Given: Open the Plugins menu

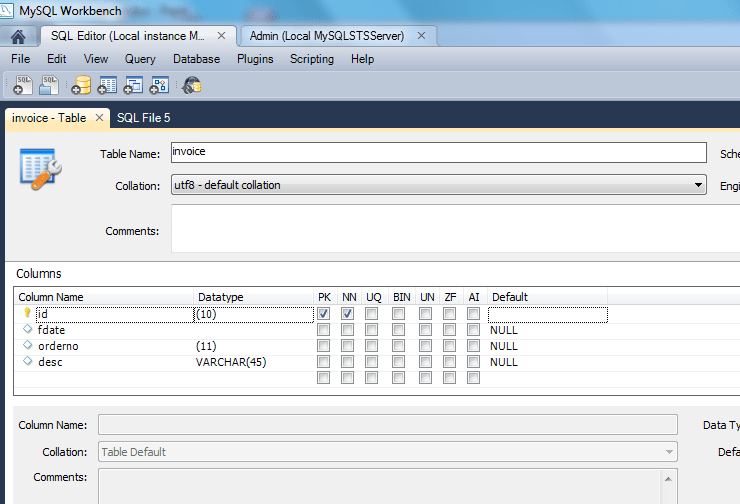Looking at the screenshot, I should [x=255, y=59].
